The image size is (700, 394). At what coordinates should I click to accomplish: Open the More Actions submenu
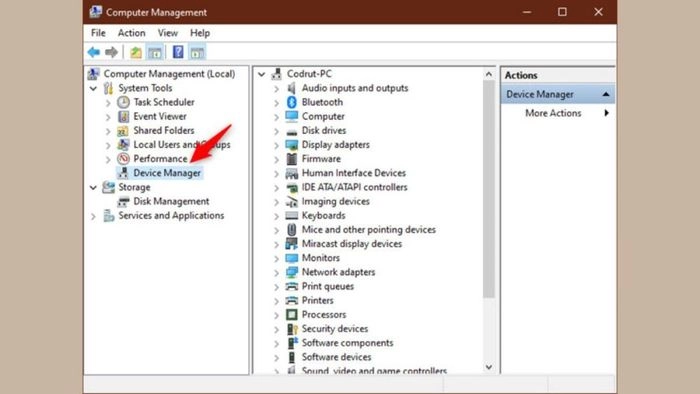[558, 113]
